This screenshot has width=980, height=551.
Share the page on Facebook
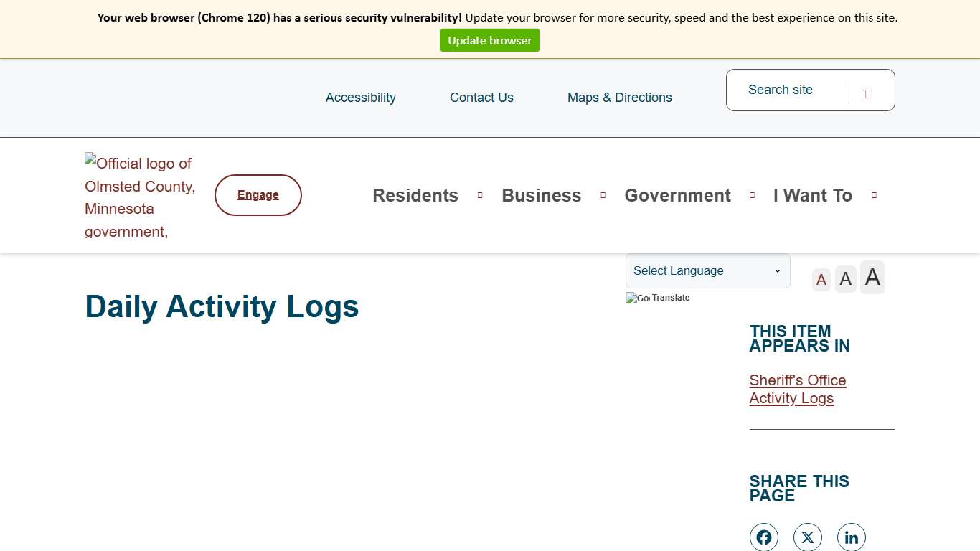point(763,537)
